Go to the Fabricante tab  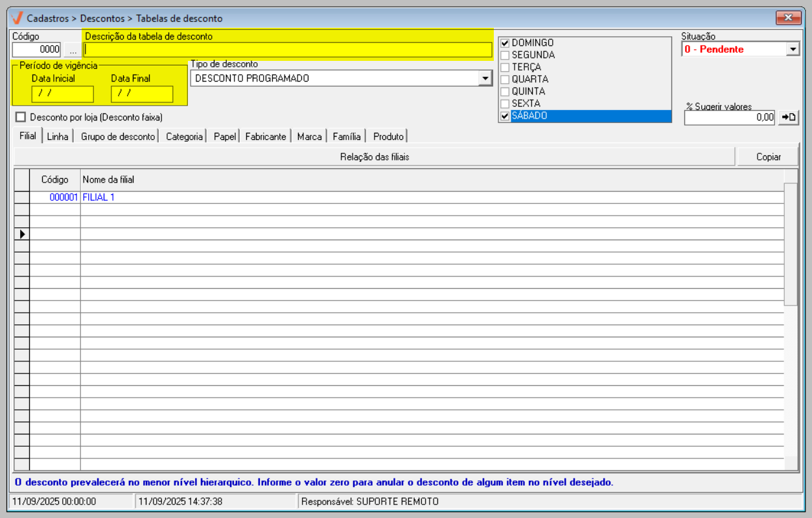pos(265,137)
